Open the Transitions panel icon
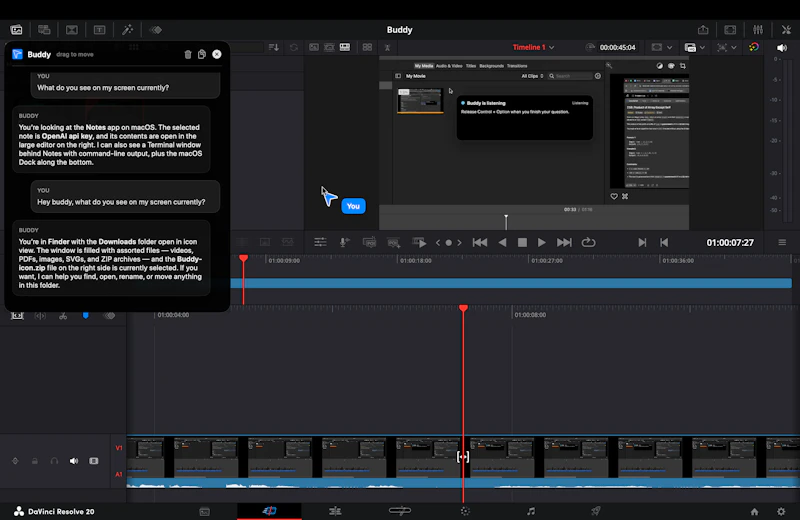Viewport: 800px width, 520px height. [x=72, y=30]
